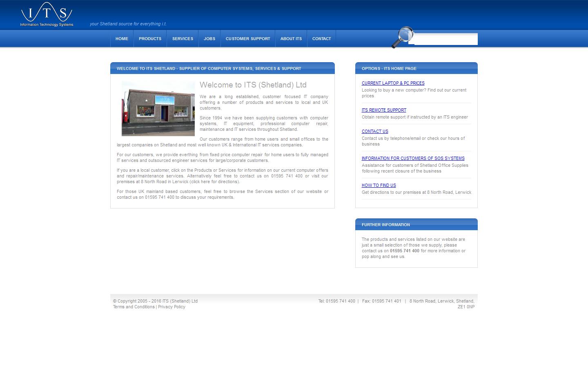Open the Terms and Conditions link
The width and height of the screenshot is (588, 368).
(134, 307)
